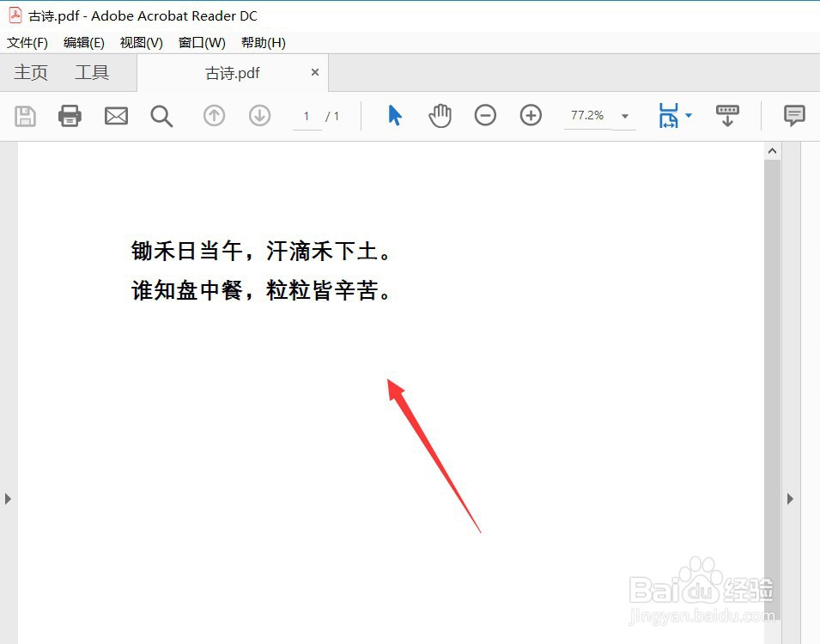
Task: Open the 视图(V) menu
Action: pos(141,42)
